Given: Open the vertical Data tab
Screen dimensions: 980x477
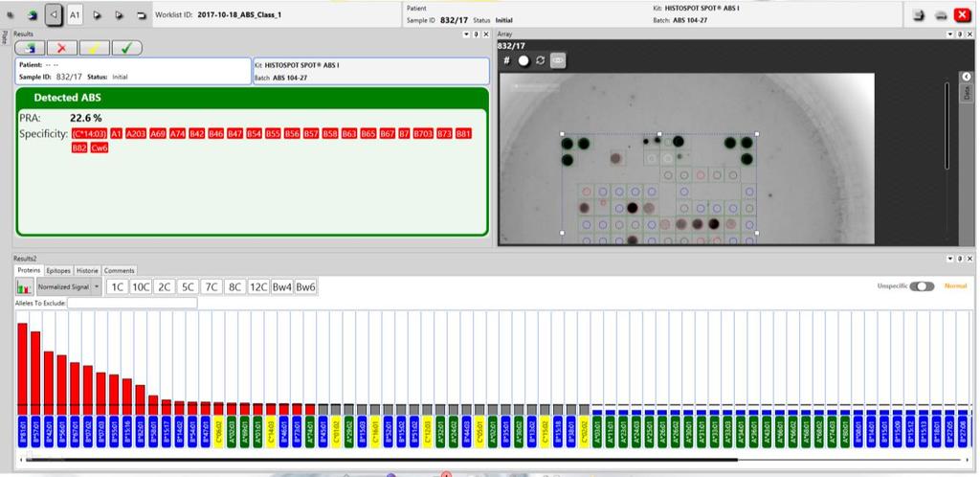Looking at the screenshot, I should point(967,94).
